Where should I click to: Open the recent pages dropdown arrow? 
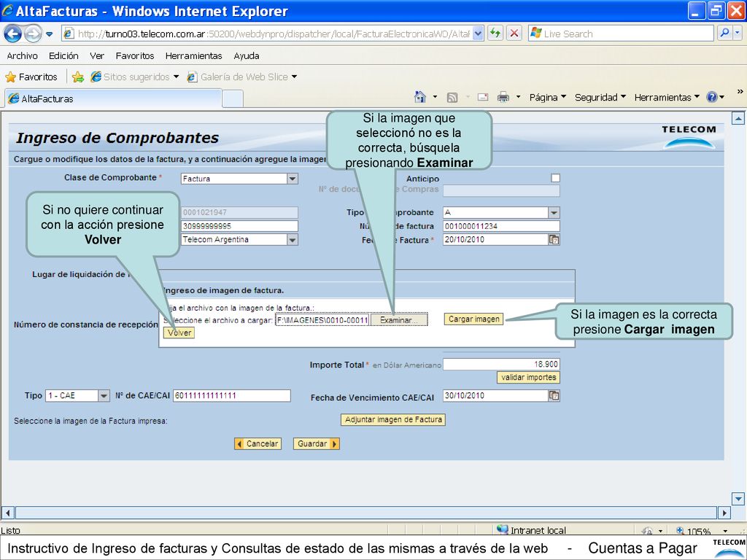49,34
